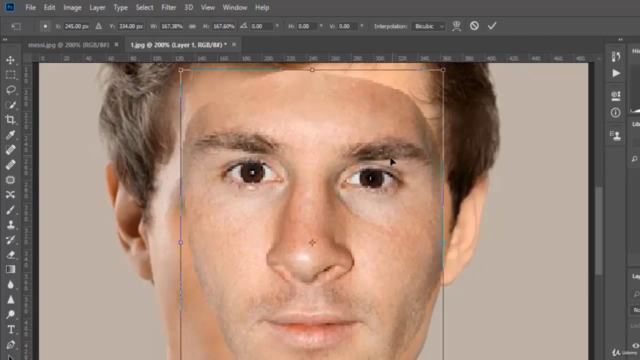Open the View menu
Image resolution: width=640 pixels, height=360 pixels.
tap(208, 7)
